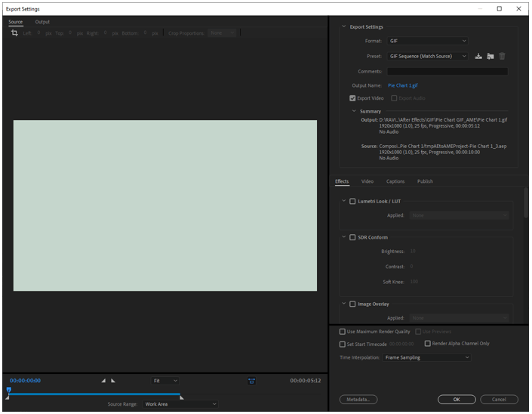Collapse the Summary section
This screenshot has width=532, height=414.
pyautogui.click(x=354, y=111)
